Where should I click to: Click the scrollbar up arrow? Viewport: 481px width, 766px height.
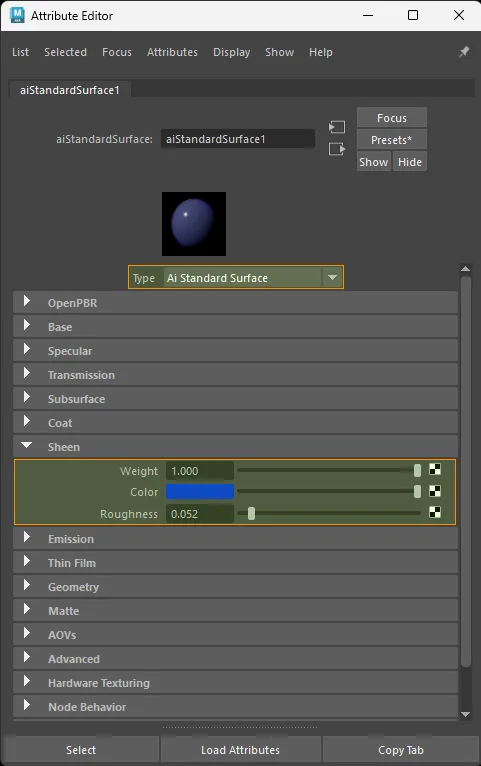pyautogui.click(x=465, y=269)
